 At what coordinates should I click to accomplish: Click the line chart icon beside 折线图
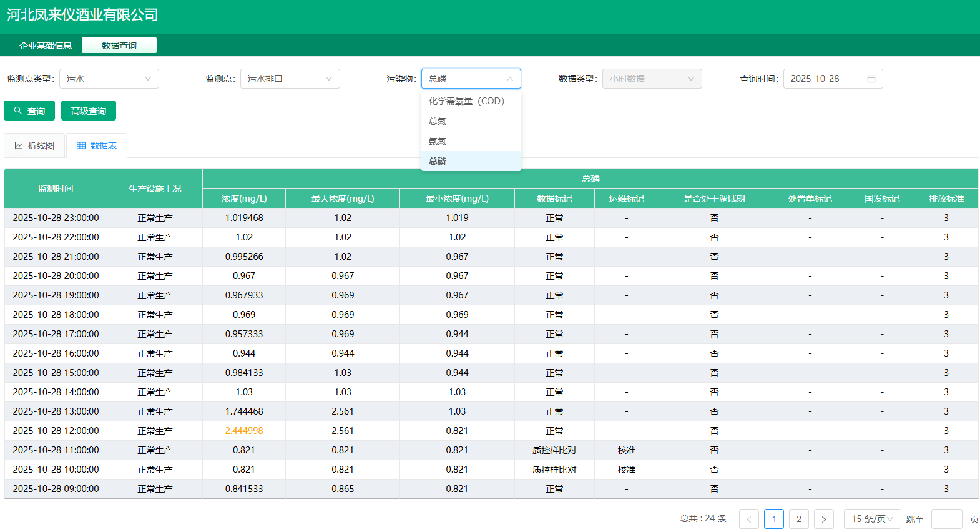(19, 145)
